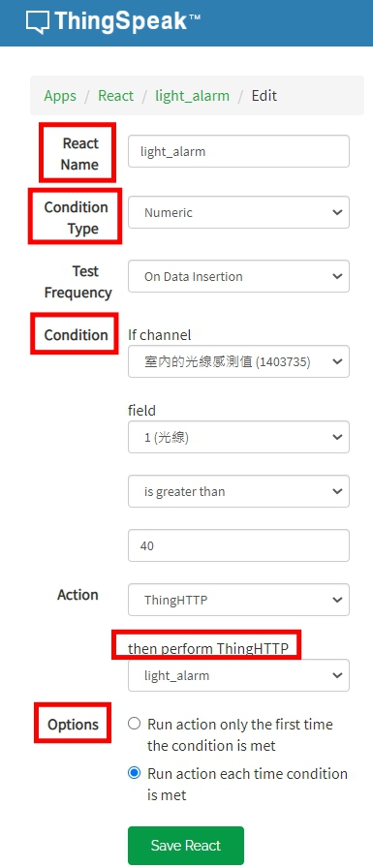Click the Save React button
This screenshot has height=868, width=373.
click(186, 846)
